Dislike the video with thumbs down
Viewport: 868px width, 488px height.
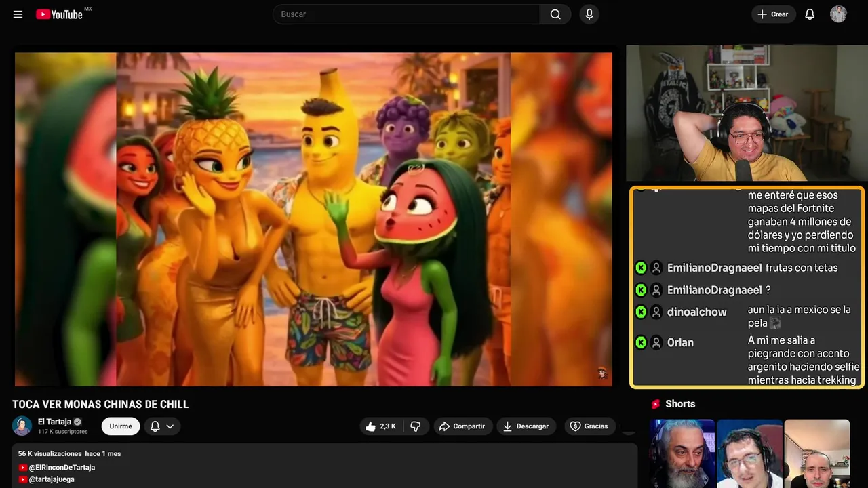tap(416, 426)
